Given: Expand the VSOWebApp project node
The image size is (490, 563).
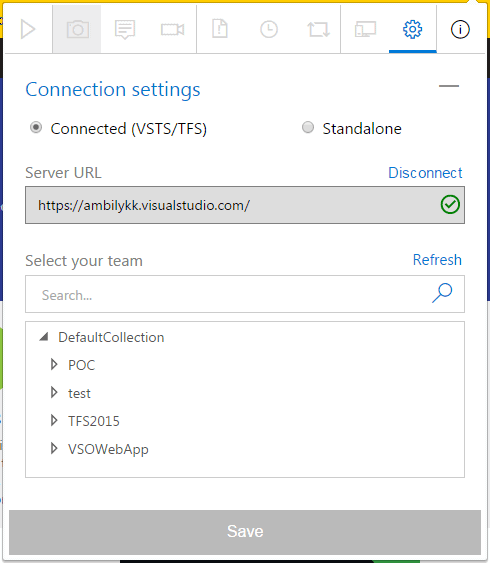Looking at the screenshot, I should pos(54,448).
